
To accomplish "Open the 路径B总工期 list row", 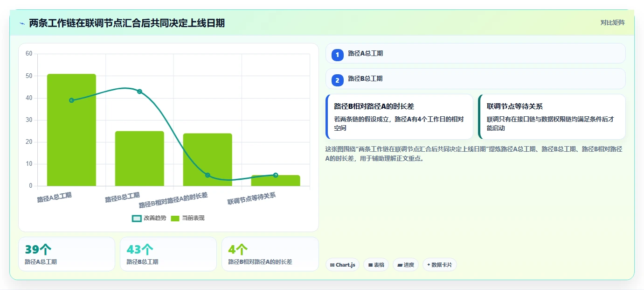I will click(475, 78).
